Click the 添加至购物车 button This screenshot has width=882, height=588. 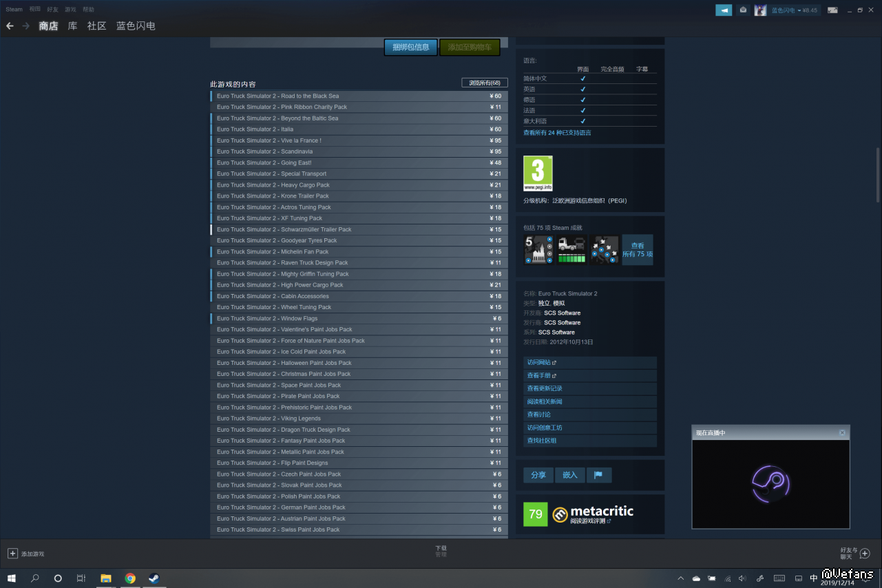(x=470, y=48)
